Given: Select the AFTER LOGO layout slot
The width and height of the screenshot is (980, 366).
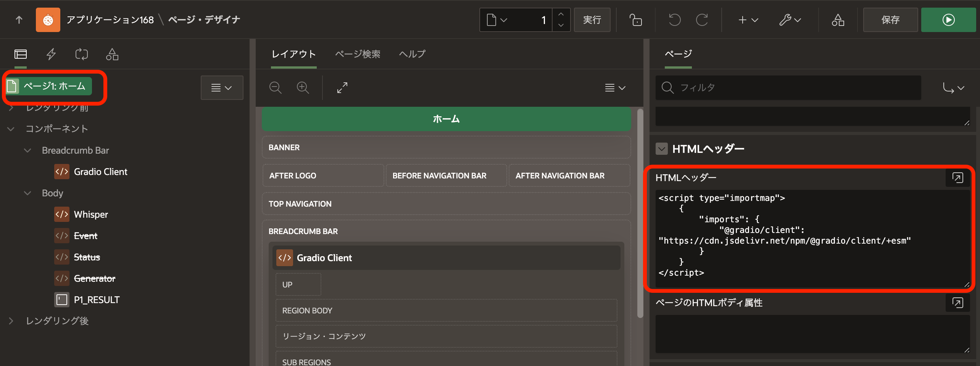Looking at the screenshot, I should tap(323, 176).
